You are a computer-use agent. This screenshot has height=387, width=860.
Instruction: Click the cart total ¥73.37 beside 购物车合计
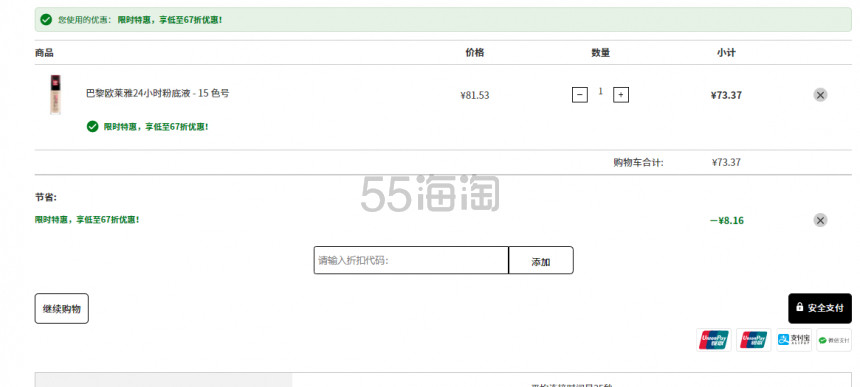[726, 162]
